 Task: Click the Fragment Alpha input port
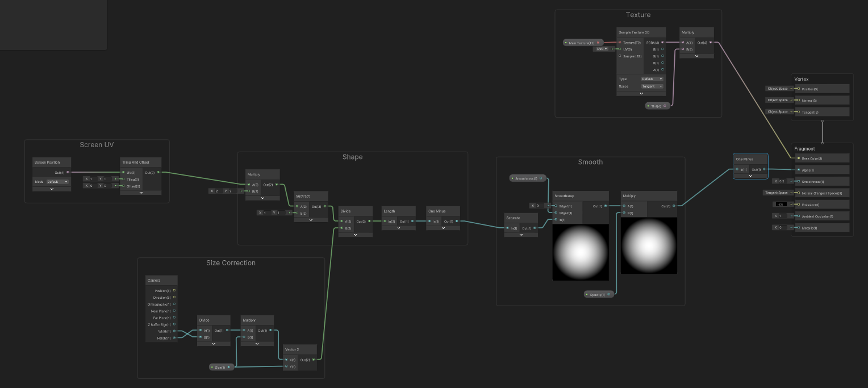pyautogui.click(x=798, y=170)
